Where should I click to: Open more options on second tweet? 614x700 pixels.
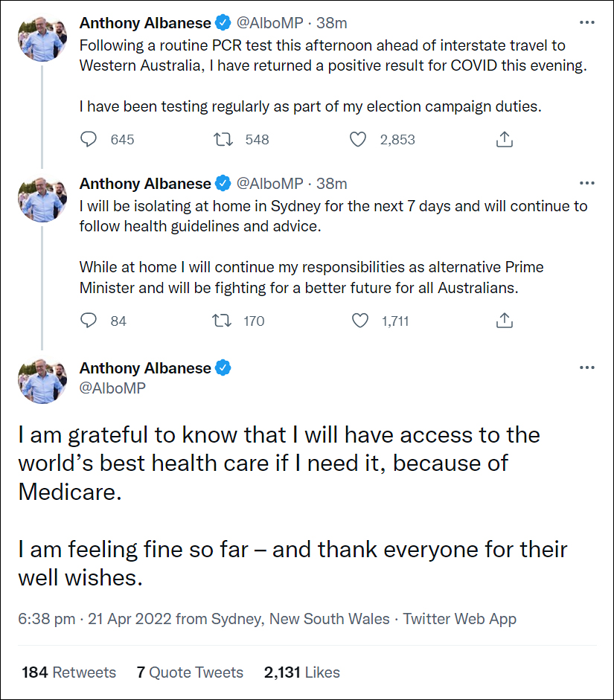click(x=586, y=183)
